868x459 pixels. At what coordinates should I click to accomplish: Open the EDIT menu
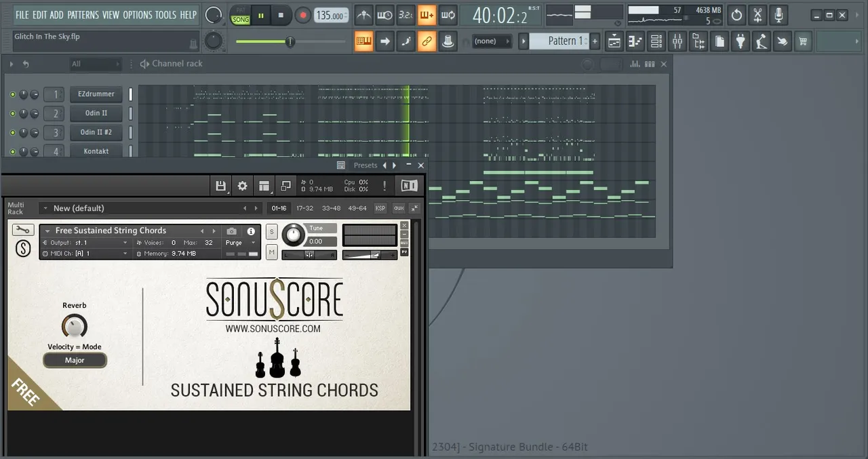click(39, 15)
